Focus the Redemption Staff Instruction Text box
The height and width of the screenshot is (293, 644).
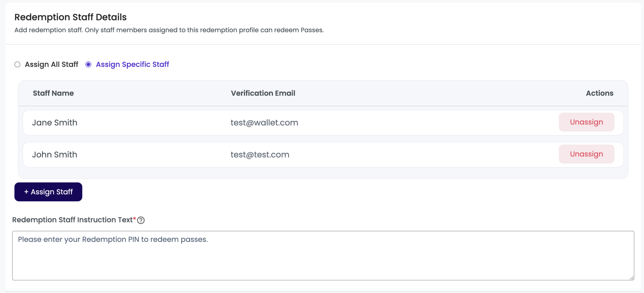[x=323, y=256]
